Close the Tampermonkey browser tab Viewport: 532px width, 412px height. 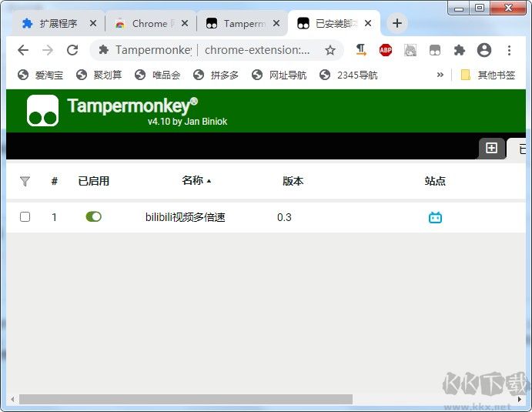(276, 23)
